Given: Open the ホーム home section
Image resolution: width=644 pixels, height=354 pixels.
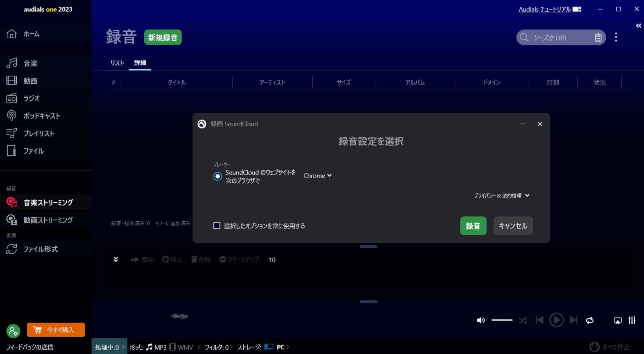Looking at the screenshot, I should (x=23, y=34).
